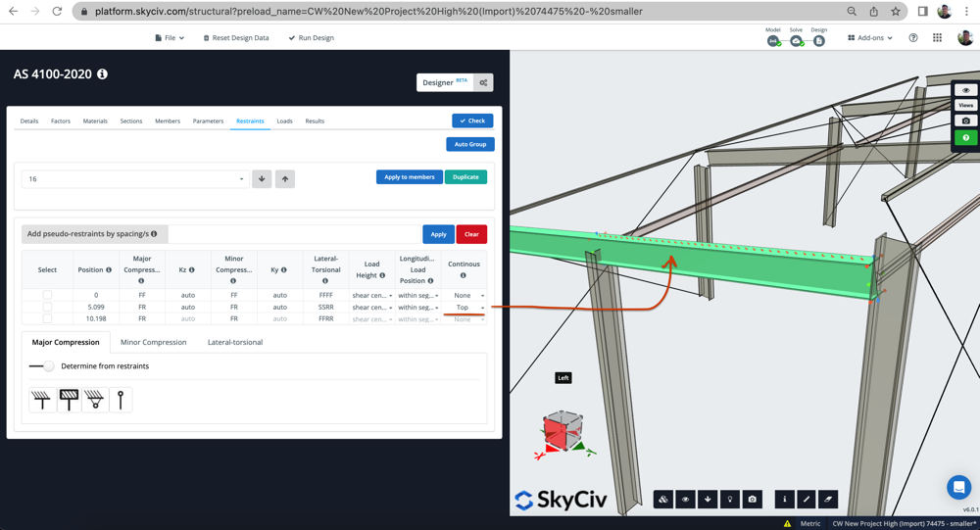Open Continuous dropdown showing None for row 0

(465, 295)
